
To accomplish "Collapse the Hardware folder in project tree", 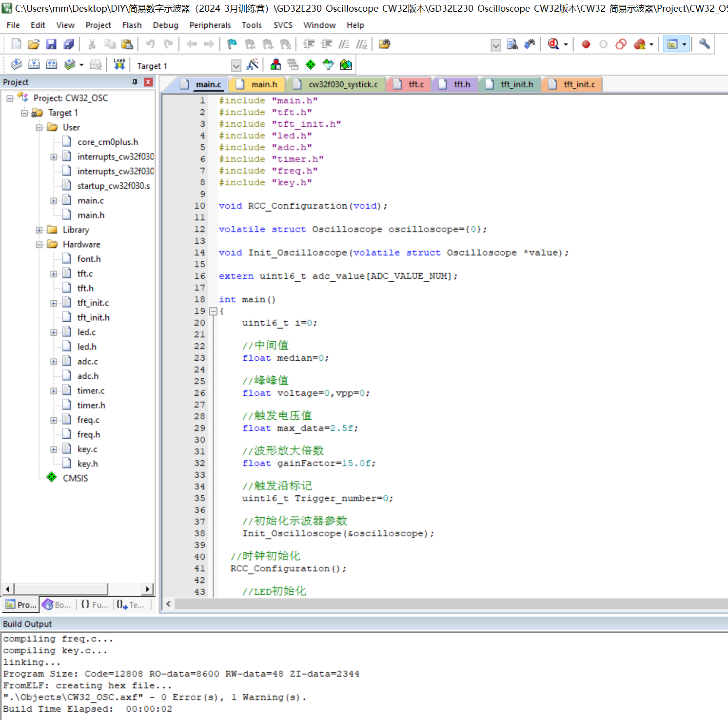I will tap(39, 245).
